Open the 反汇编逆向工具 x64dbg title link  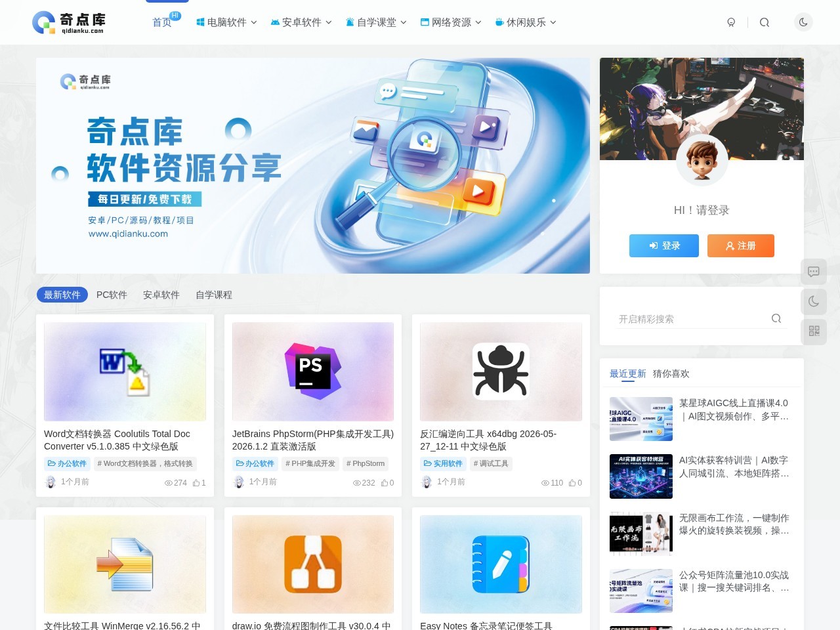[488, 440]
